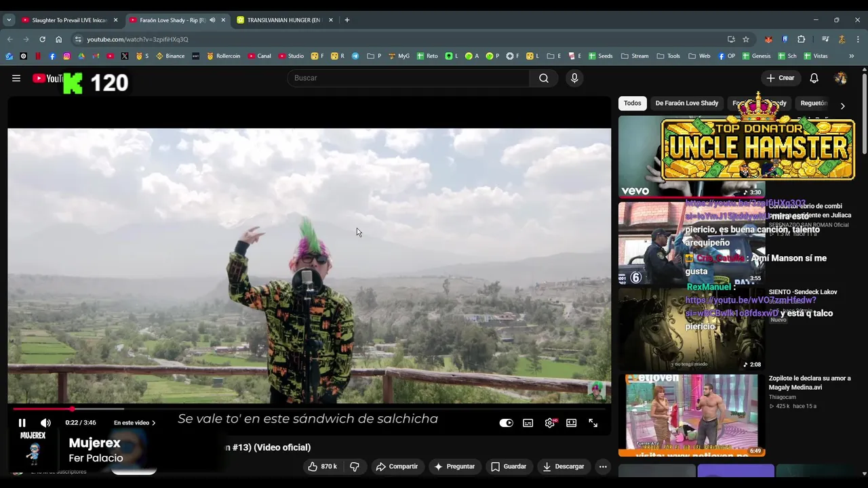
Task: Open the X (Twitter) bookmark icon
Action: pos(125,56)
